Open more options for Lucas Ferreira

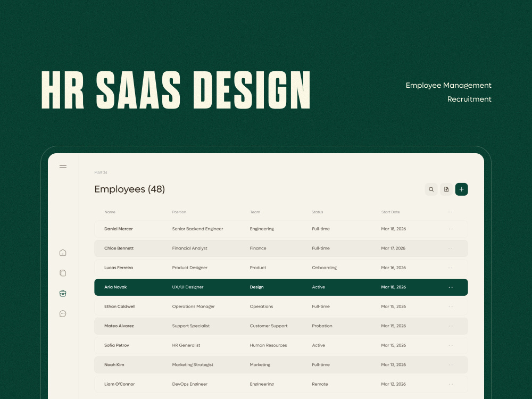[451, 268]
